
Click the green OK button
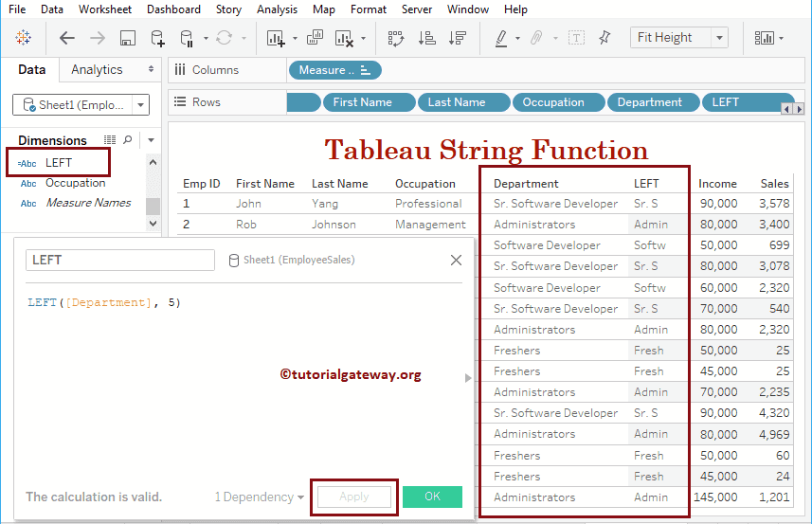click(432, 497)
